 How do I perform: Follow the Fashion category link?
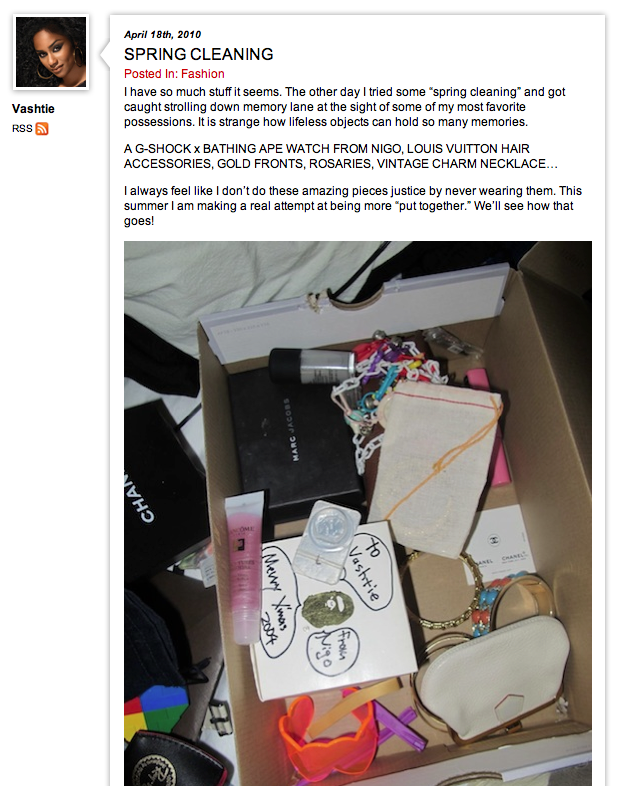pyautogui.click(x=202, y=74)
